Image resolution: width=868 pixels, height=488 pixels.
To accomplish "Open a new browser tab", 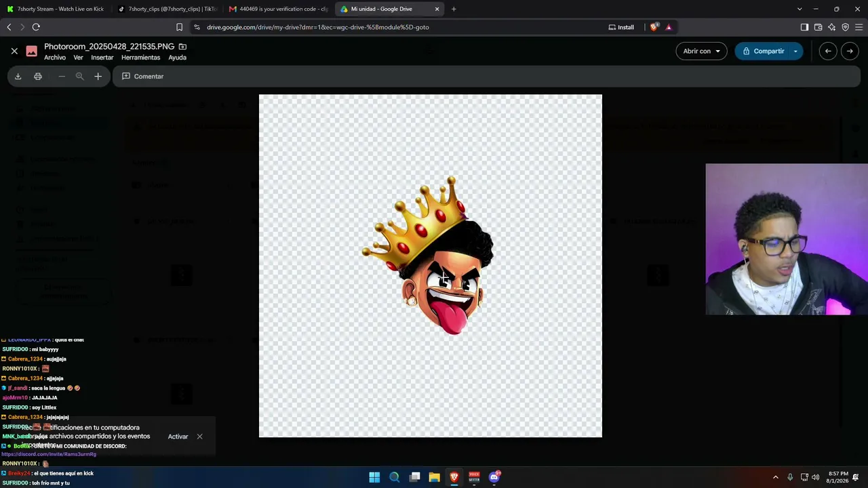I will point(454,9).
